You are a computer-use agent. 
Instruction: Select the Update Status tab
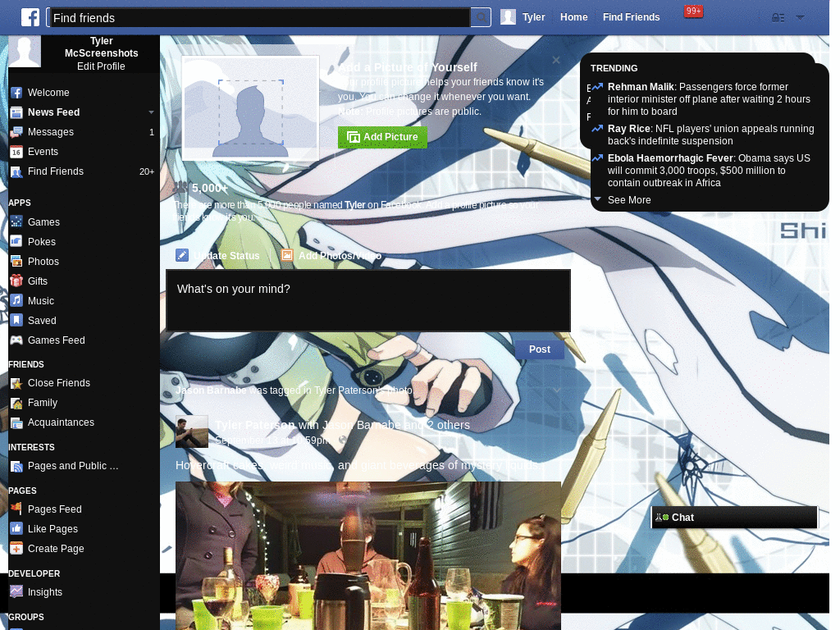pos(218,256)
